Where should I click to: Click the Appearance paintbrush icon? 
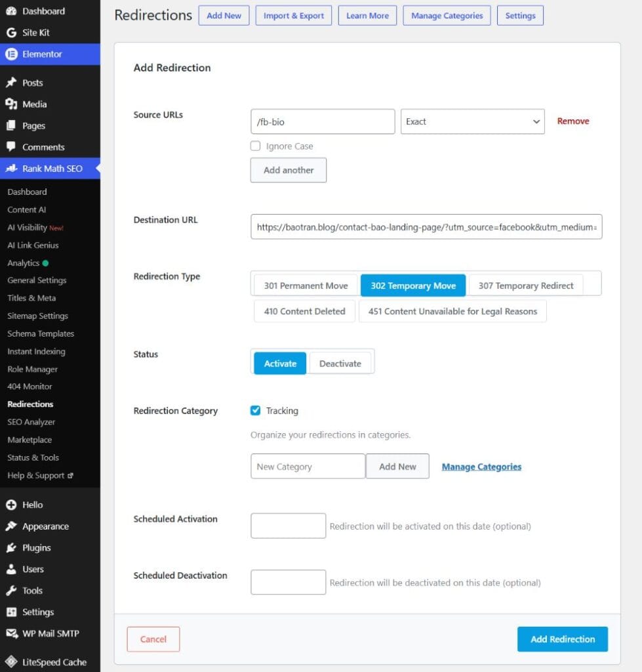pyautogui.click(x=12, y=526)
